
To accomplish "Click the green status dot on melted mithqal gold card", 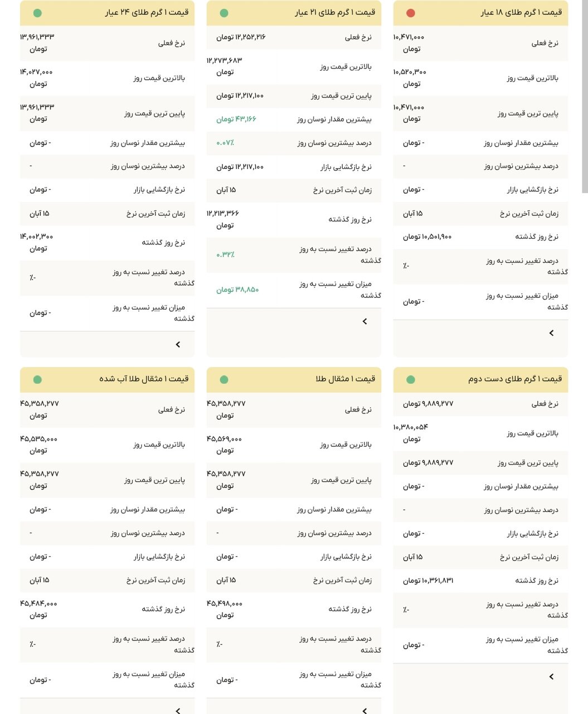I will [x=37, y=379].
